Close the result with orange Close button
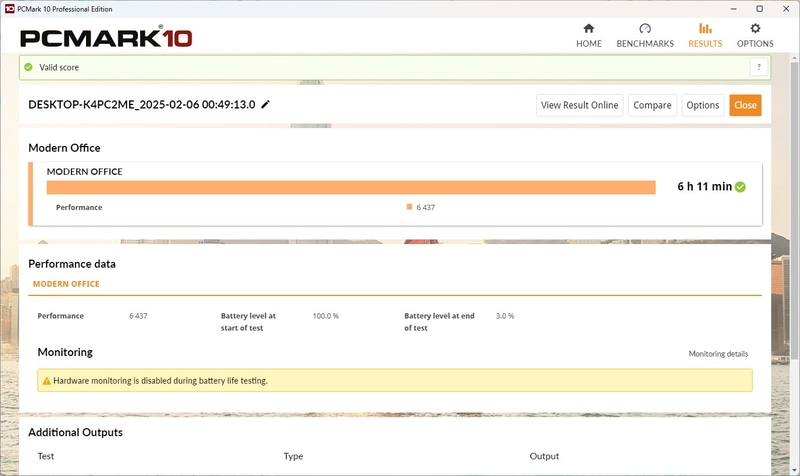This screenshot has height=476, width=800. (745, 105)
